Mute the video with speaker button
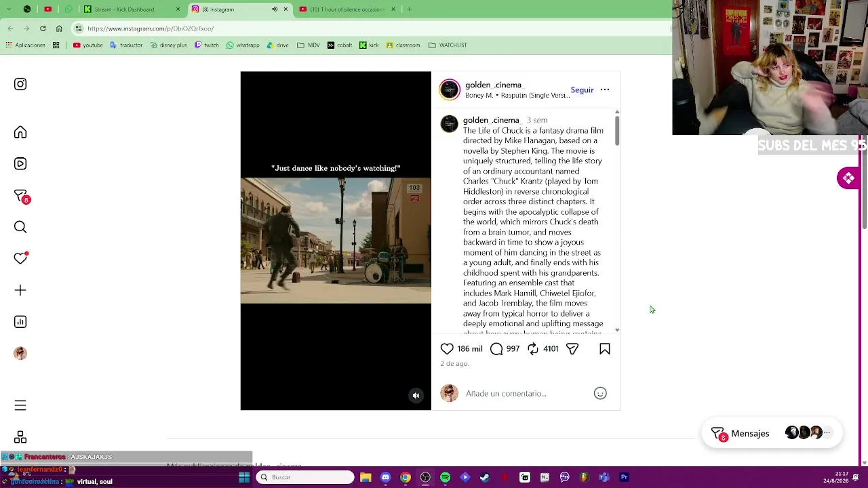 tap(416, 396)
